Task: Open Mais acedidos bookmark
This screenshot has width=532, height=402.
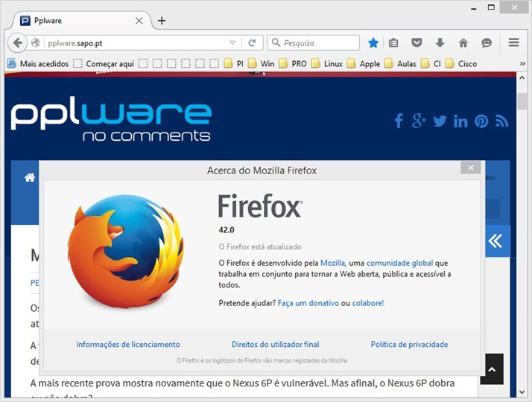Action: tap(38, 63)
